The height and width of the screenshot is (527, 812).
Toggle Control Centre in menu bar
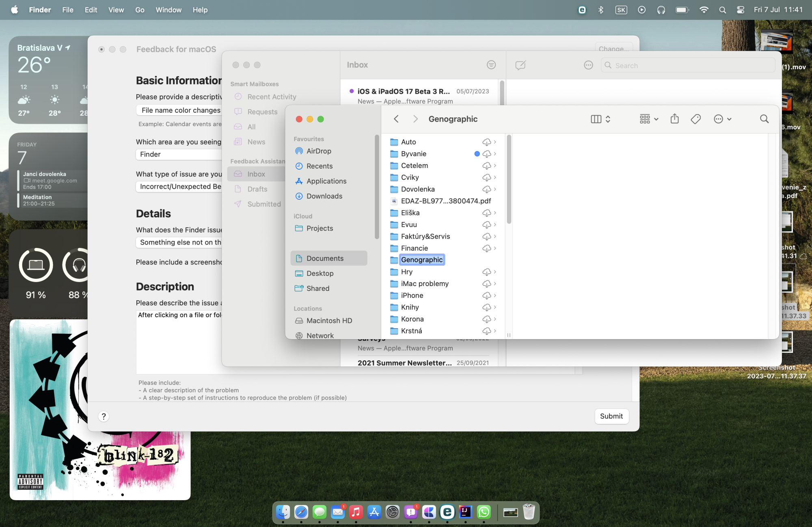pos(741,10)
